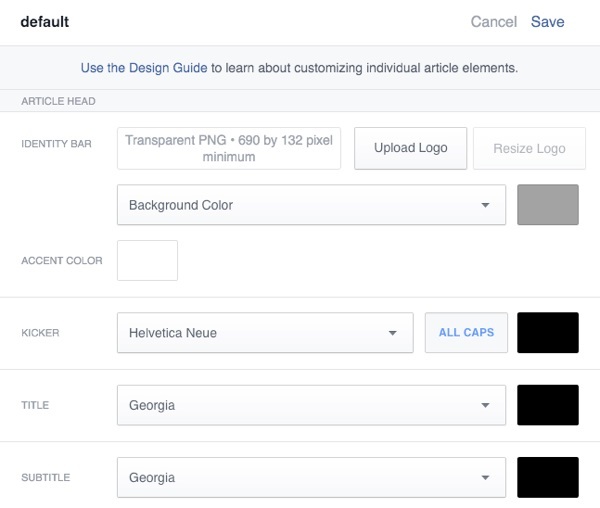Viewport: 600px width, 508px height.
Task: Select the Subtitle color swatch
Action: [x=547, y=478]
